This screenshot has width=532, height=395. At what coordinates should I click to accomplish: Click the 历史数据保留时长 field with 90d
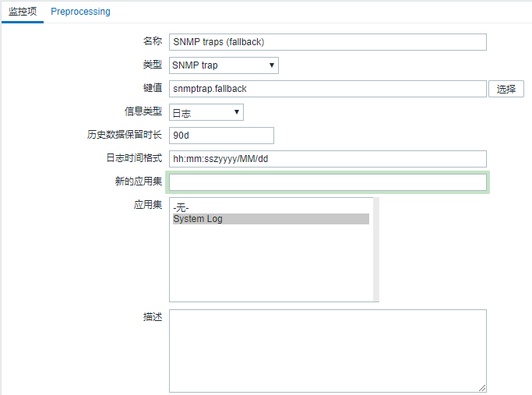(x=221, y=136)
